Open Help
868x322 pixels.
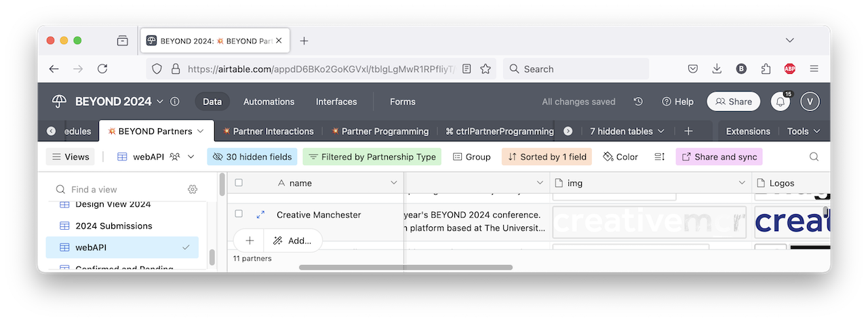coord(677,102)
